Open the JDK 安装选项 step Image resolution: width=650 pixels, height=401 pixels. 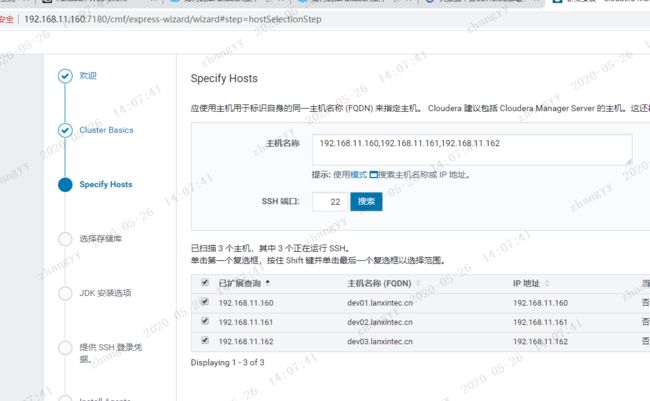tap(105, 293)
